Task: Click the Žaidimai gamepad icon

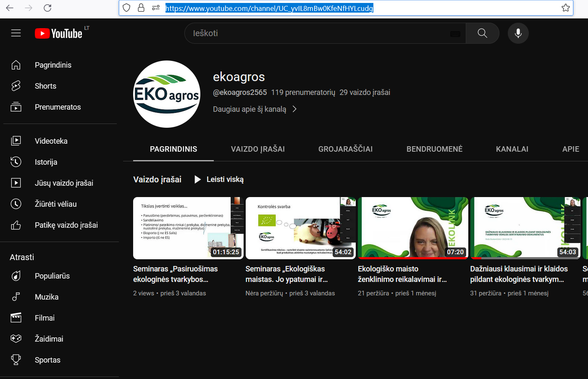Action: coord(16,339)
